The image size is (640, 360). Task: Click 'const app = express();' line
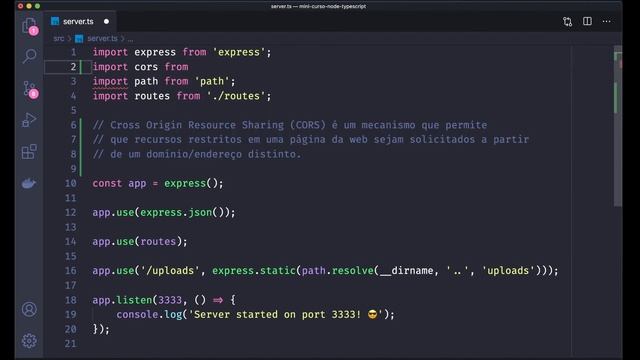[158, 183]
